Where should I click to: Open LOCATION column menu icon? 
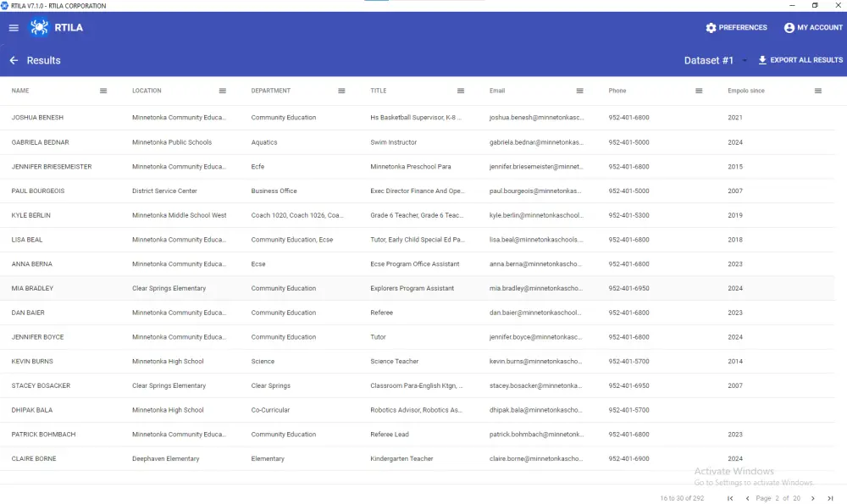coord(223,91)
